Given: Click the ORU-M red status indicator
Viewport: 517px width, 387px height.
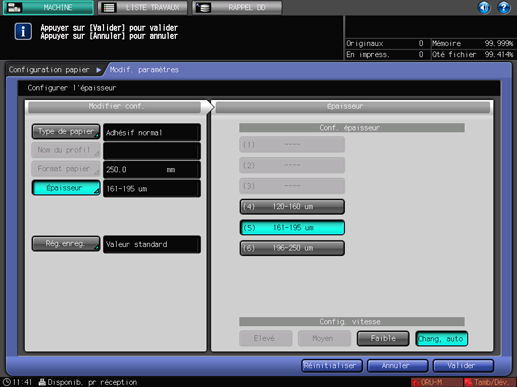Looking at the screenshot, I should pos(436,382).
